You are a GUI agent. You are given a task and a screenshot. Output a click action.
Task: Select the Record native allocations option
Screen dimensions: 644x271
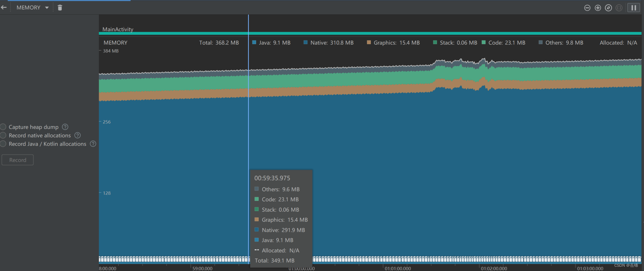click(4, 135)
